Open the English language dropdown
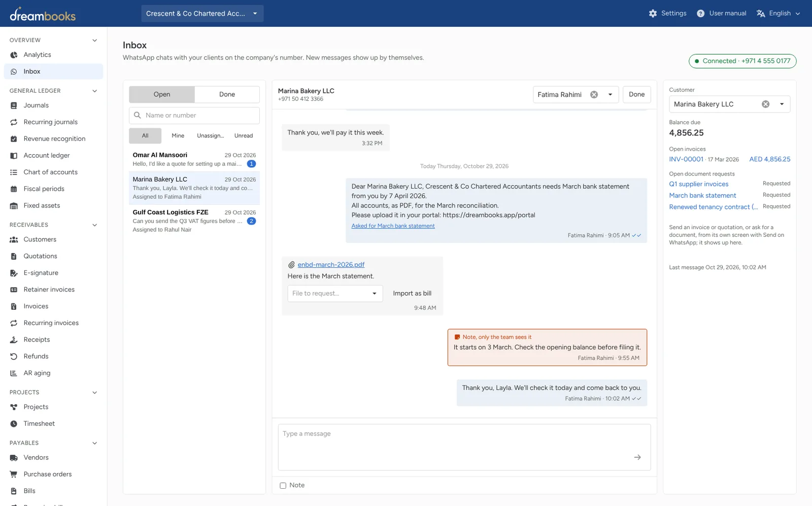 [x=778, y=14]
